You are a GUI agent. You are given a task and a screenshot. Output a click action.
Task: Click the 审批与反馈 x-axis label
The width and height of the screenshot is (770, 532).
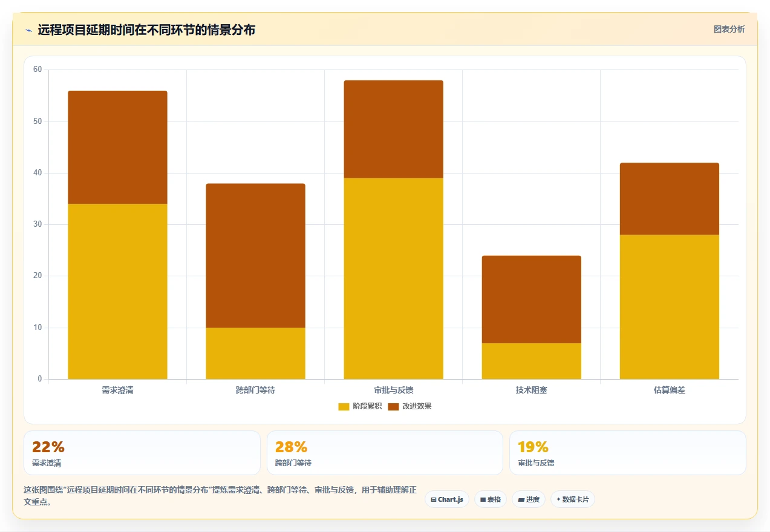[393, 391]
